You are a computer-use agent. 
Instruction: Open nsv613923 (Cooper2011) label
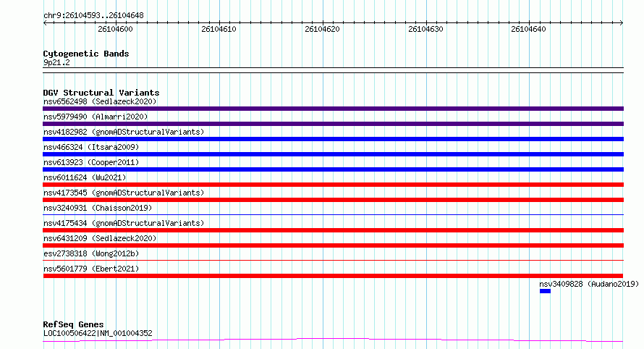(91, 162)
